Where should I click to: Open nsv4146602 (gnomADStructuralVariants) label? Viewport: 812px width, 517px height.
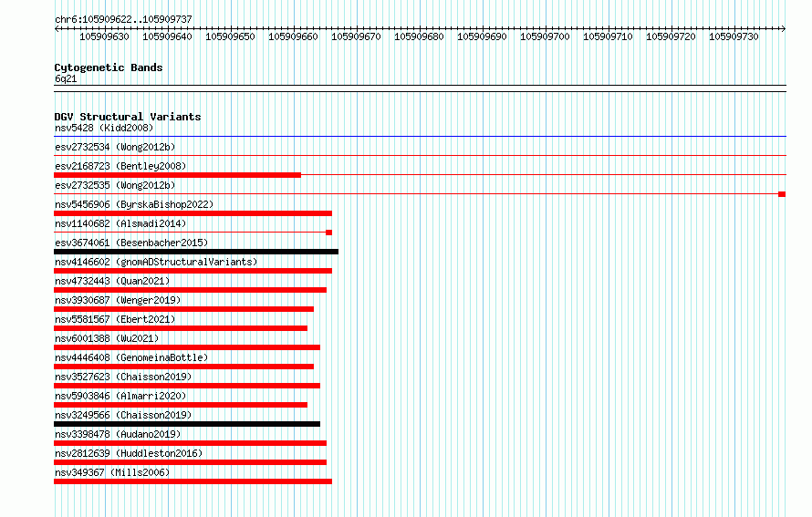point(156,262)
